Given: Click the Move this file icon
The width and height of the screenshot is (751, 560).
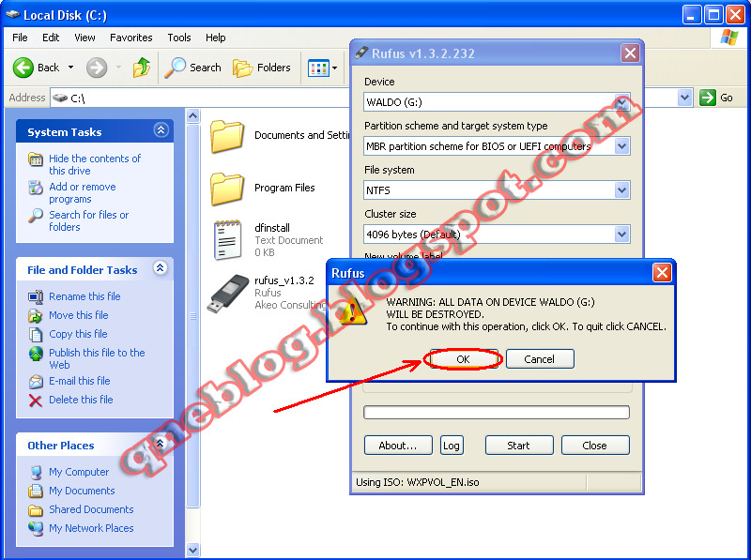Looking at the screenshot, I should pyautogui.click(x=36, y=315).
